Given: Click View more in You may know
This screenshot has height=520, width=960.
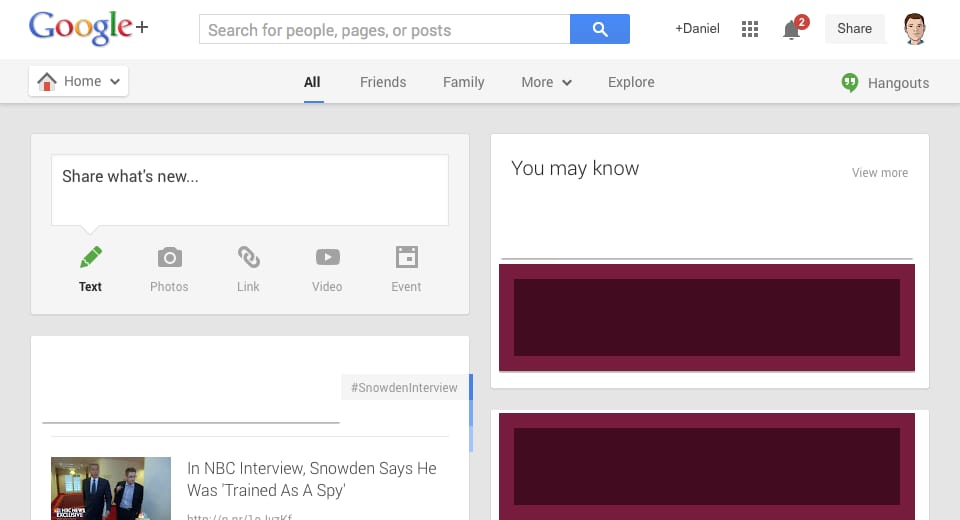Looking at the screenshot, I should (x=880, y=173).
